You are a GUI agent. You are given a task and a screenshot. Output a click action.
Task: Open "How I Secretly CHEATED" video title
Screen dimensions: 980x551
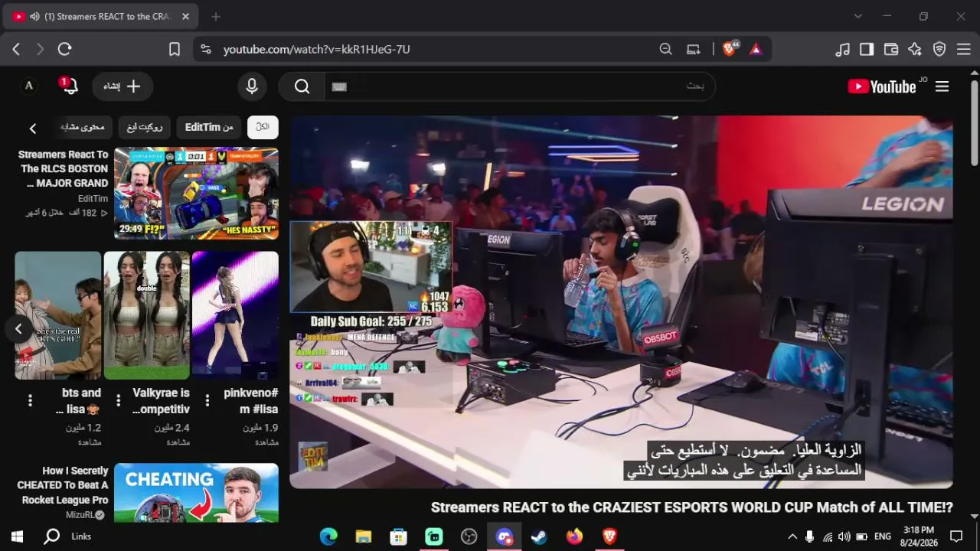[63, 485]
